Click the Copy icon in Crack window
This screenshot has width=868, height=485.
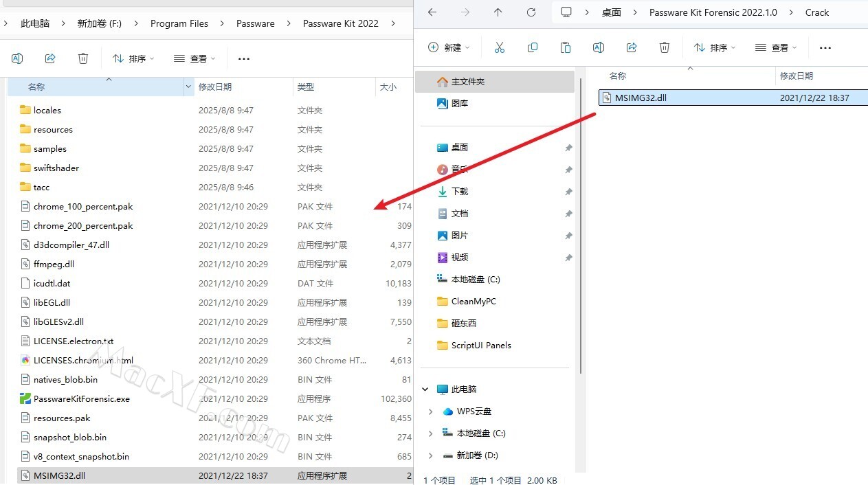pyautogui.click(x=533, y=47)
